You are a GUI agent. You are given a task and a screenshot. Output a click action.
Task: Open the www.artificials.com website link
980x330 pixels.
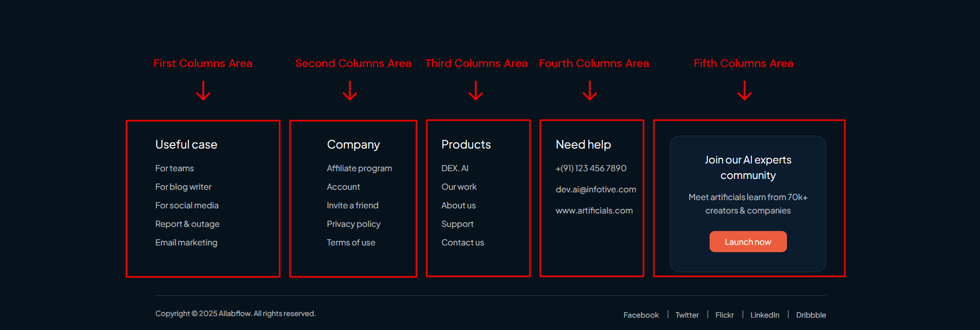(x=594, y=210)
